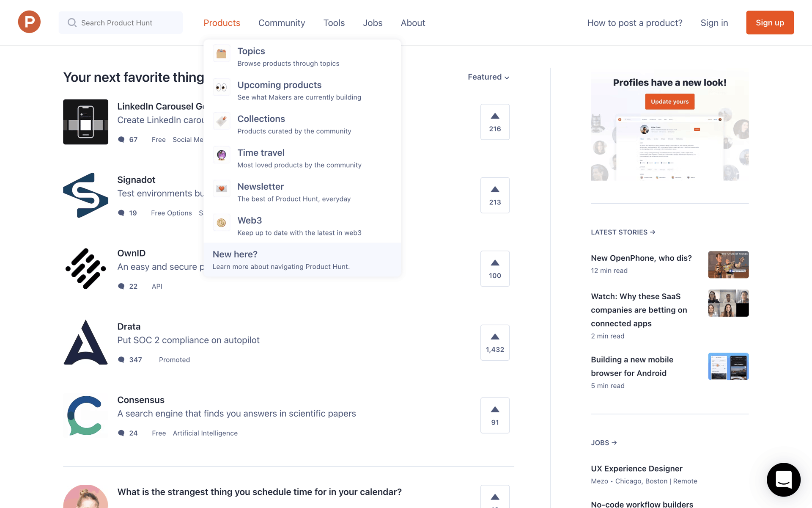Select Collections menu entry
This screenshot has width=812, height=508.
click(302, 124)
